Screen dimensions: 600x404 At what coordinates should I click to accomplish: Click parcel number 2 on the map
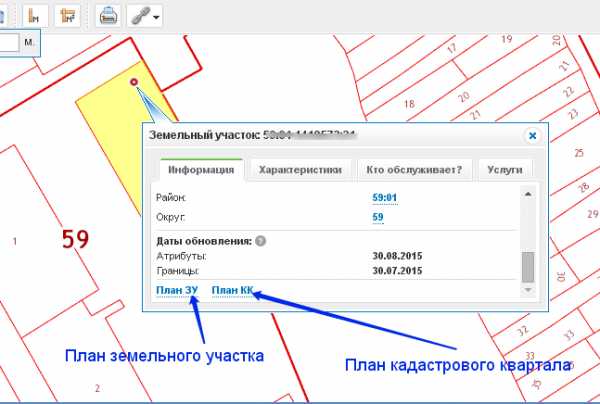tap(97, 388)
